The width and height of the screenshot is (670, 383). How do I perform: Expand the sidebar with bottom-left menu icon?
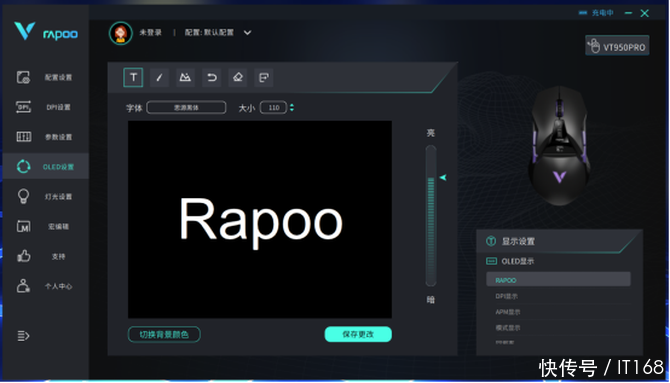(x=23, y=336)
